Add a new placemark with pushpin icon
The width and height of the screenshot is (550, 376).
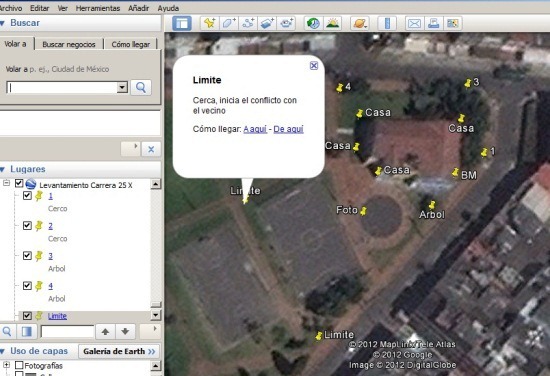click(x=210, y=24)
